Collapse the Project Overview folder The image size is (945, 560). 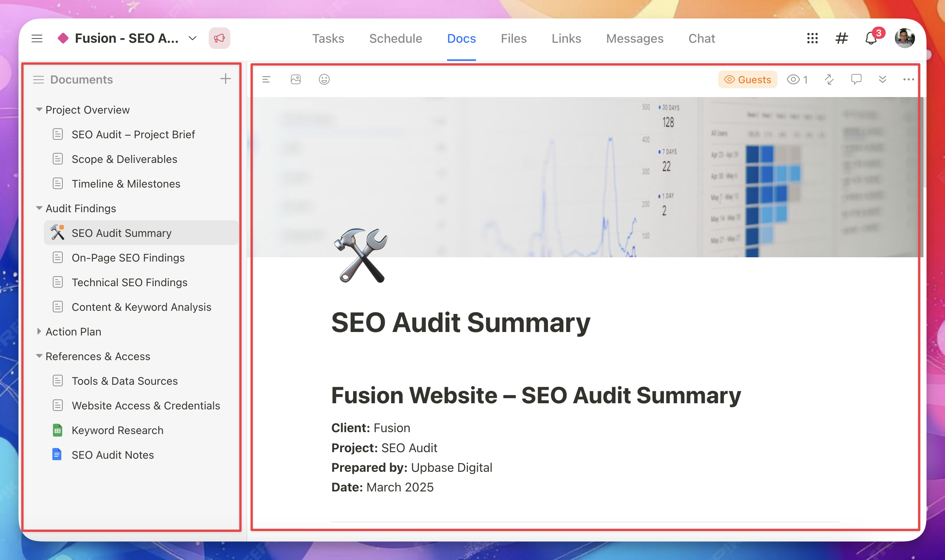[39, 110]
